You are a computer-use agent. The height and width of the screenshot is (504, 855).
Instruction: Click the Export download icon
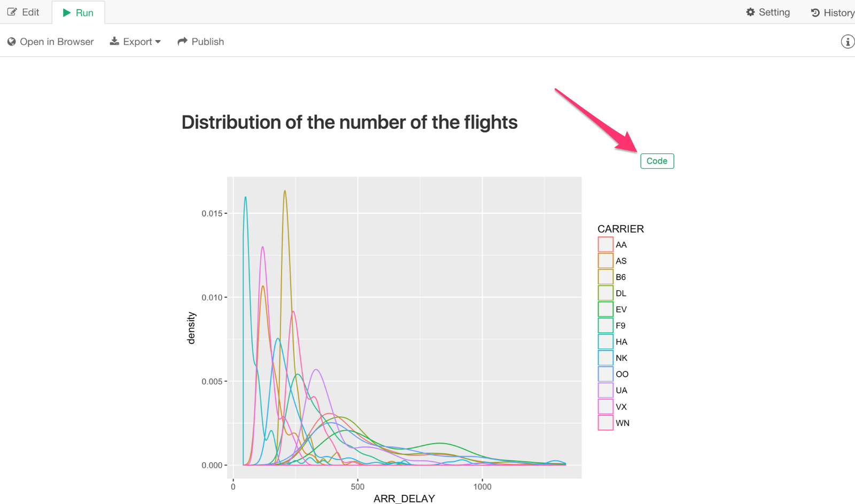[114, 41]
